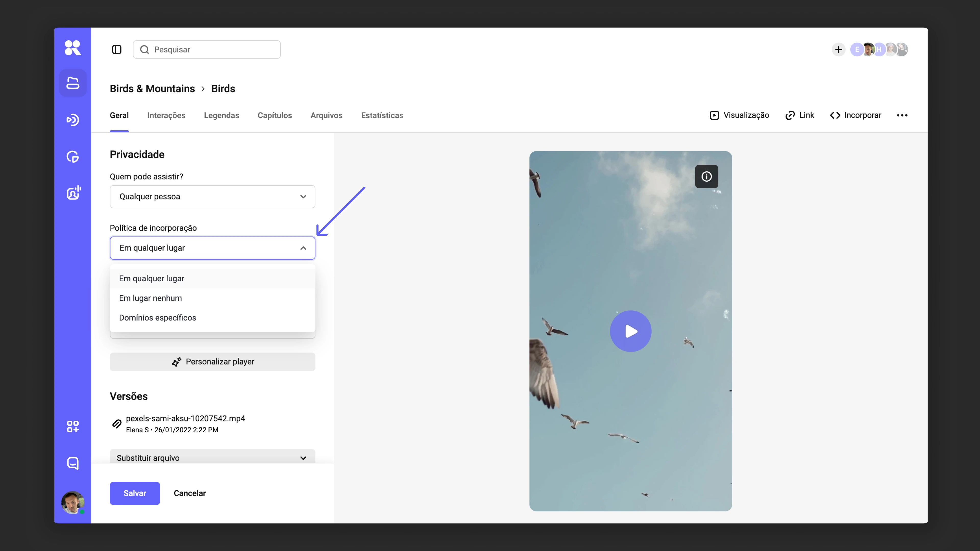Collapse the Política de incorporação dropdown
Image resolution: width=980 pixels, height=551 pixels.
[x=212, y=248]
